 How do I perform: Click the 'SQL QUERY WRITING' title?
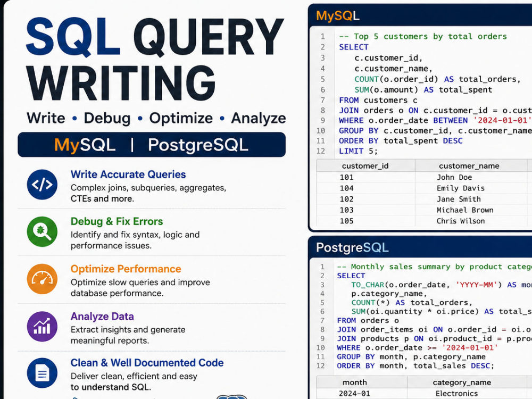155,59
